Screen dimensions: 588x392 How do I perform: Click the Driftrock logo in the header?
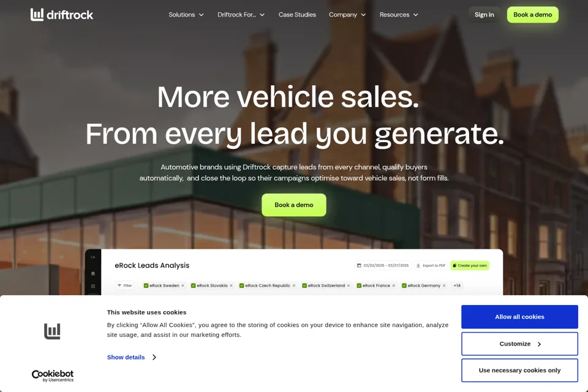click(x=62, y=15)
